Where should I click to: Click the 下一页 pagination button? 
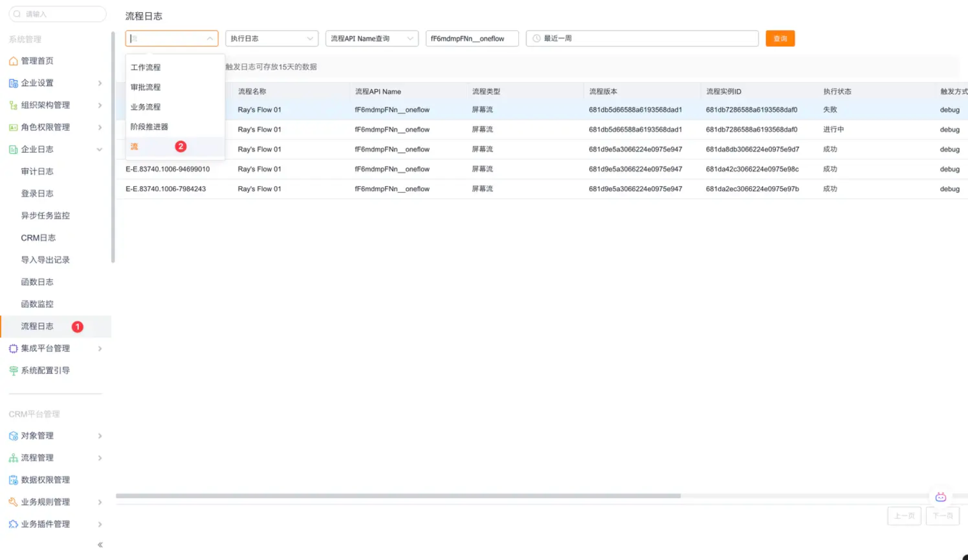pos(942,516)
